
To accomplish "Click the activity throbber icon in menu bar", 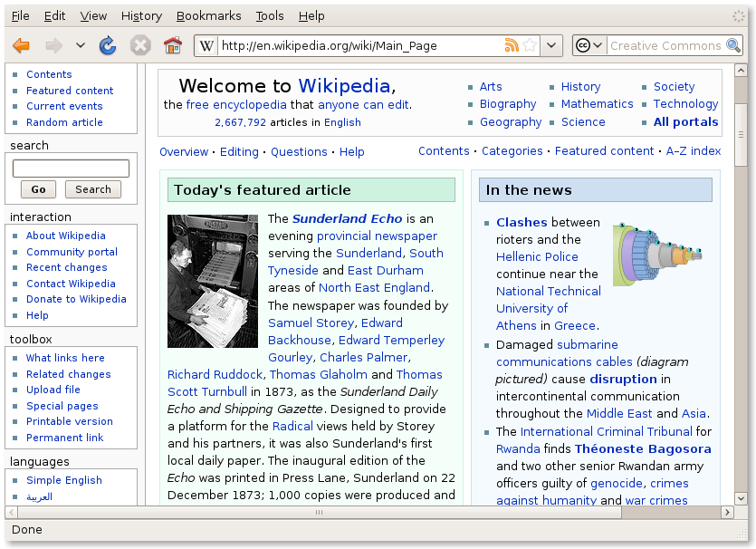I will pos(739,16).
